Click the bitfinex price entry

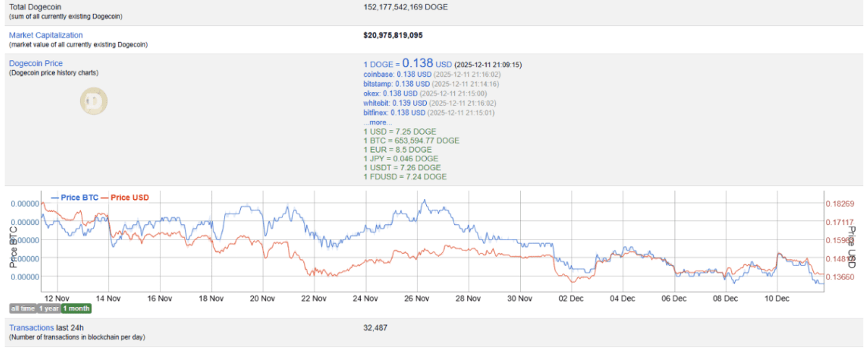pos(391,113)
